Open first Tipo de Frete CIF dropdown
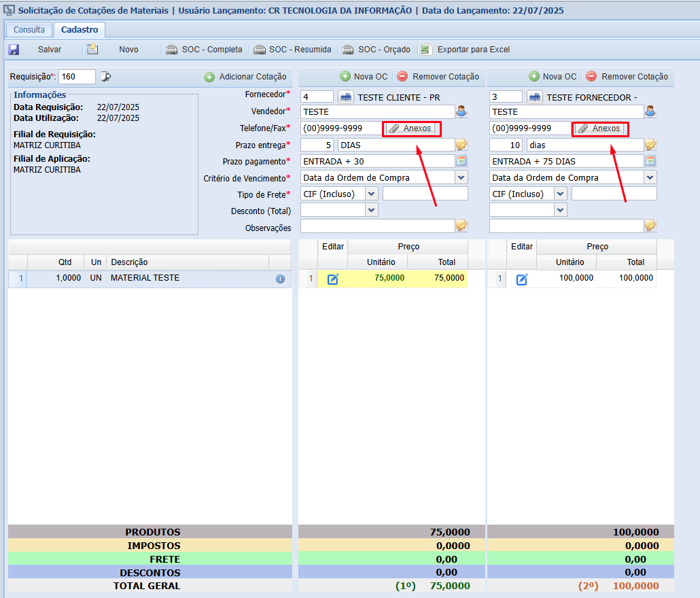Viewport: 700px width, 598px height. pyautogui.click(x=372, y=194)
